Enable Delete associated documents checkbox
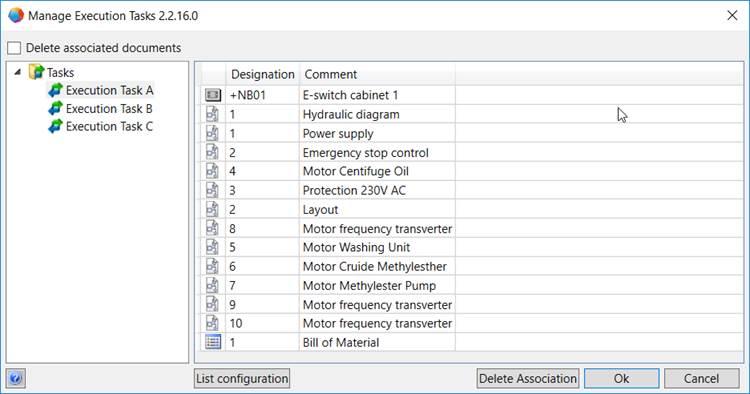This screenshot has width=750, height=394. tap(14, 48)
